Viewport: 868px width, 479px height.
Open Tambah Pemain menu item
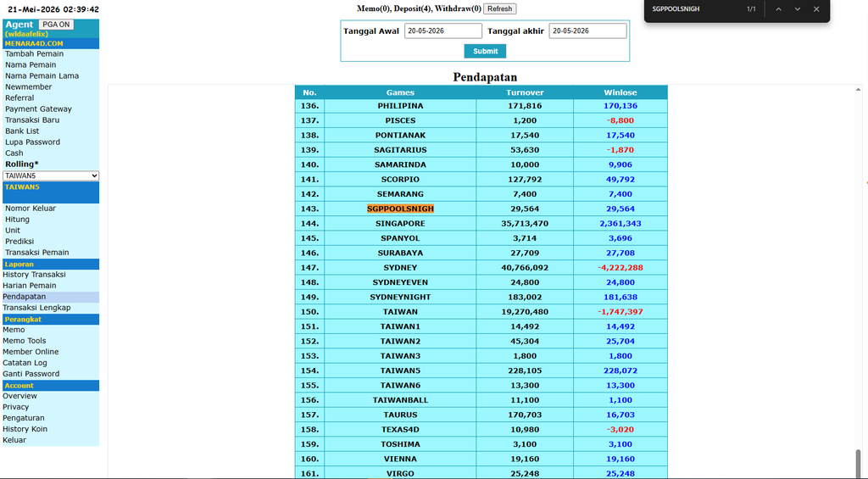tap(34, 53)
